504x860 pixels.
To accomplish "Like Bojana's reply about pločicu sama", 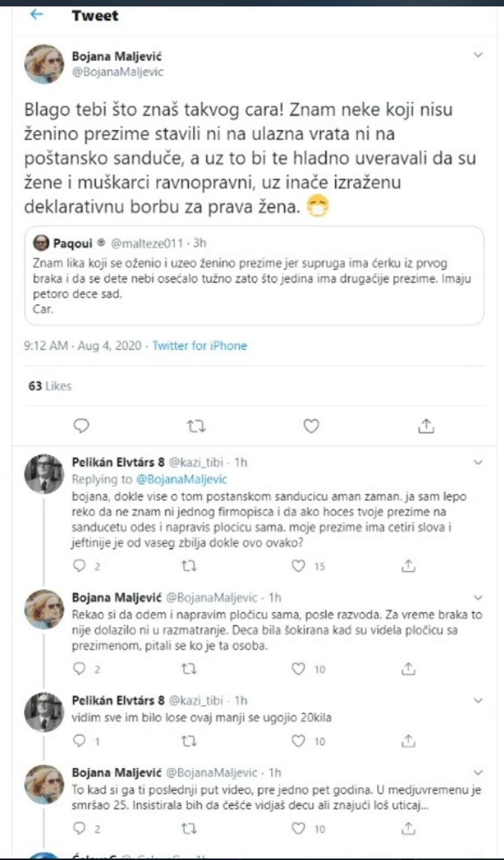I will (298, 669).
